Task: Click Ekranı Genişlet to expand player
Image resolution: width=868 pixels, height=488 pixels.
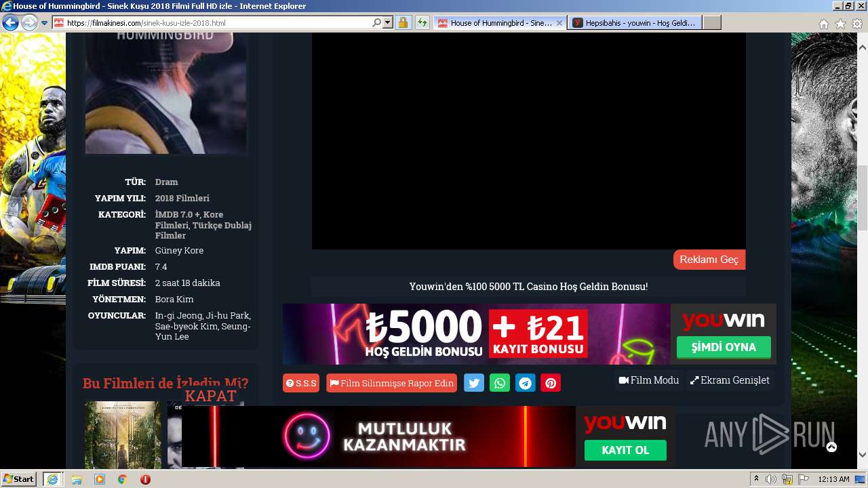Action: click(x=730, y=380)
